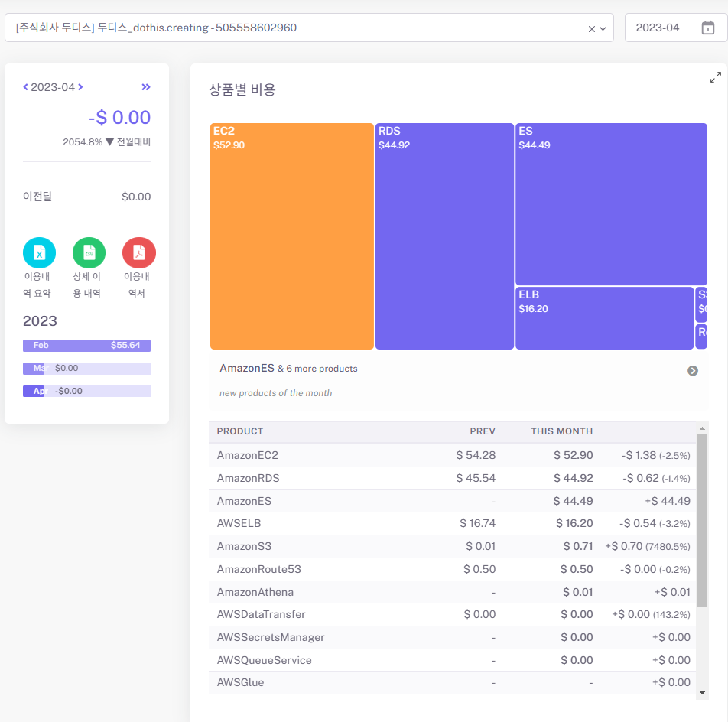Download the CSV detailed usage icon
This screenshot has width=728, height=722.
89,252
